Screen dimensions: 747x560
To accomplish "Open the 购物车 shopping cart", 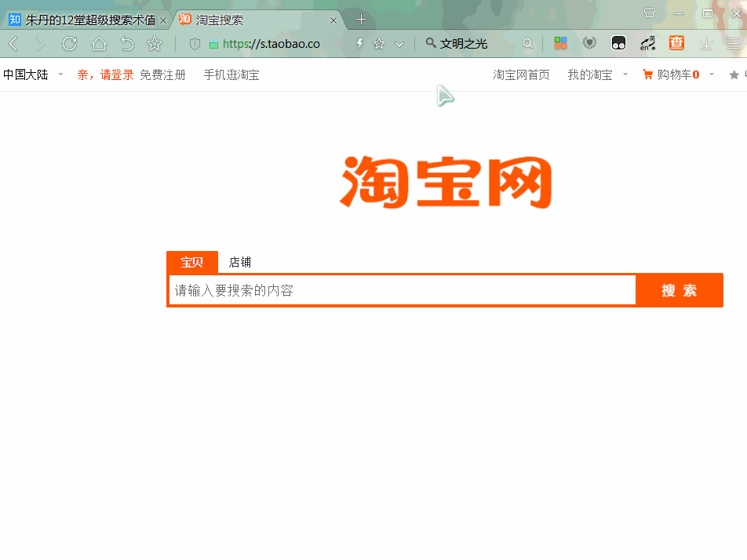I will [671, 75].
